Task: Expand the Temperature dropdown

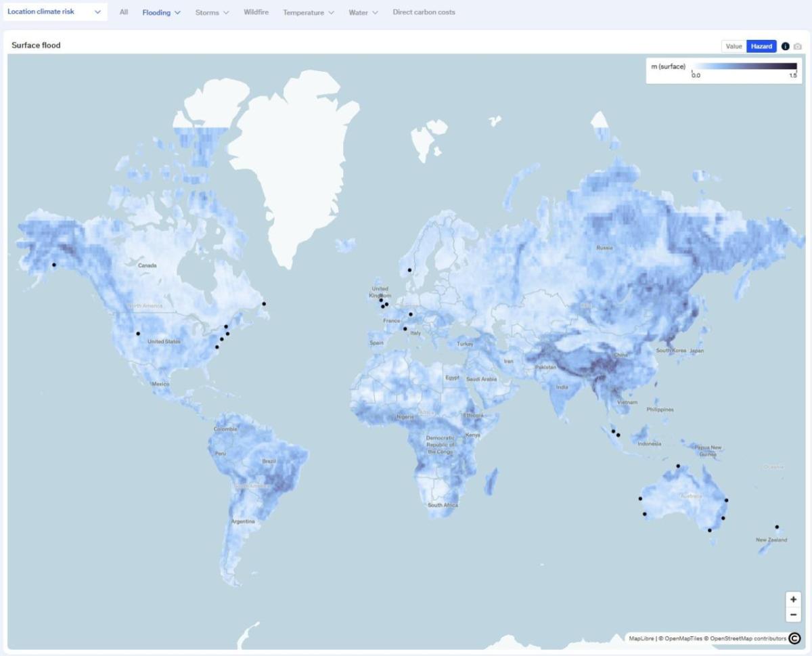Action: 309,12
